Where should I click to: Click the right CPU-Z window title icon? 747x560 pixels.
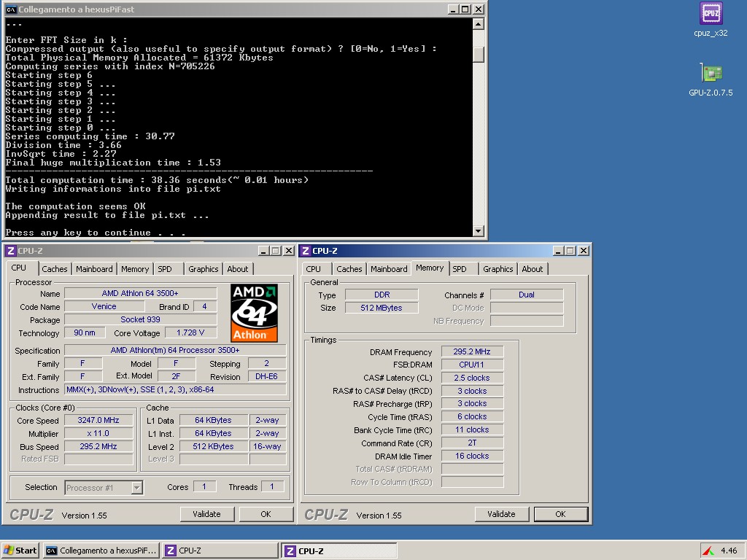point(306,251)
